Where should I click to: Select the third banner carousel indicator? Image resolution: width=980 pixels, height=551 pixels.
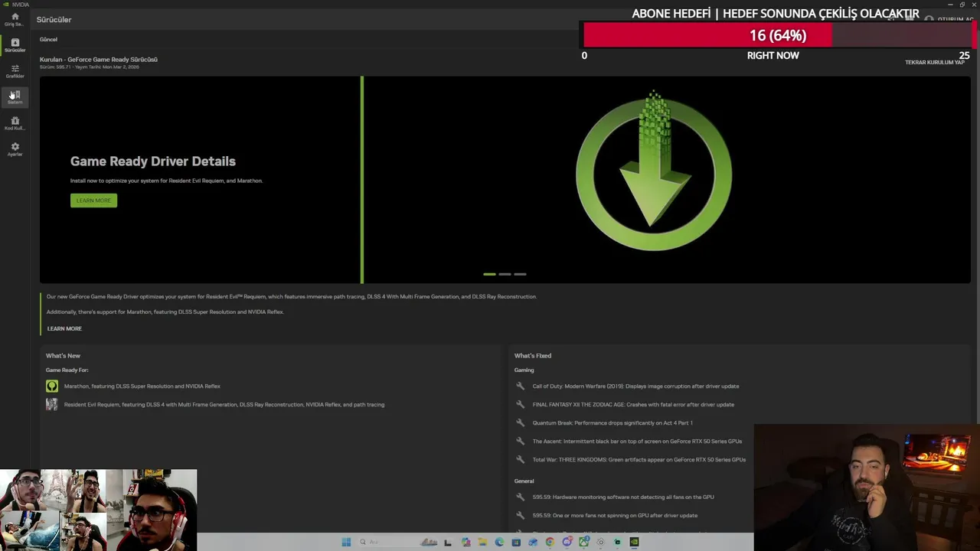[520, 274]
